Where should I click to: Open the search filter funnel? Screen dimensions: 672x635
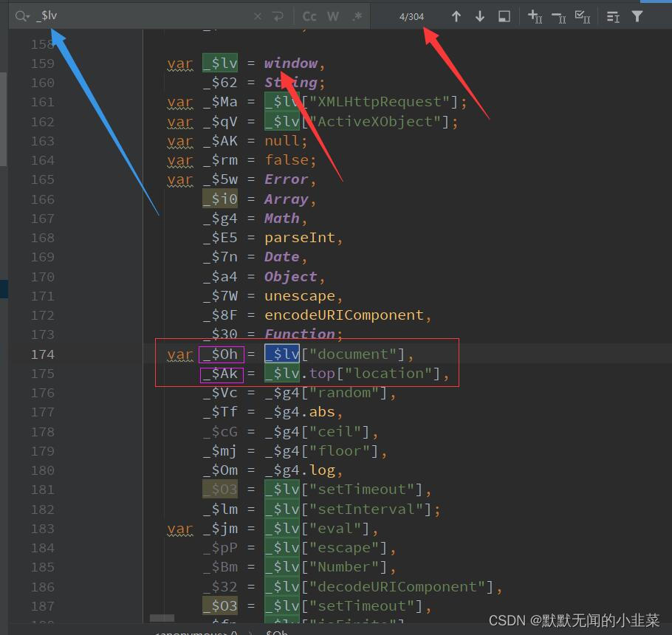pos(637,16)
